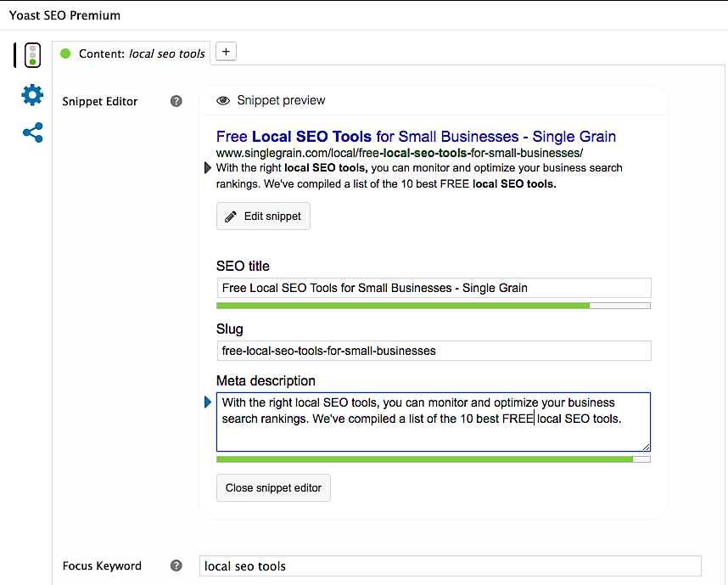
Task: Click into the Meta description text area
Action: pyautogui.click(x=434, y=422)
